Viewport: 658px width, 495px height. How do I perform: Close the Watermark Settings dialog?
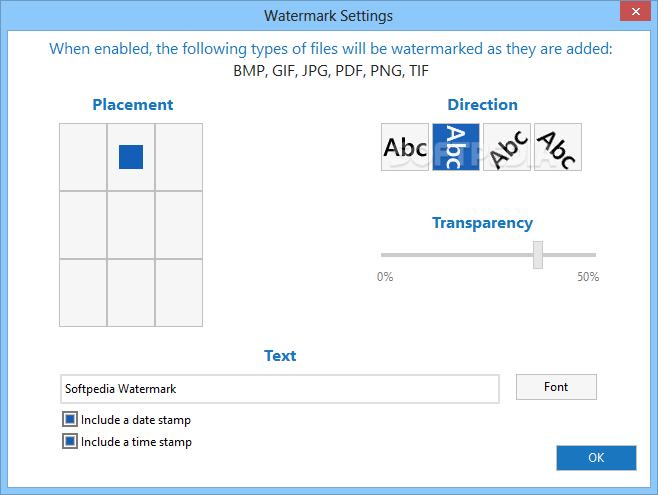pyautogui.click(x=635, y=11)
